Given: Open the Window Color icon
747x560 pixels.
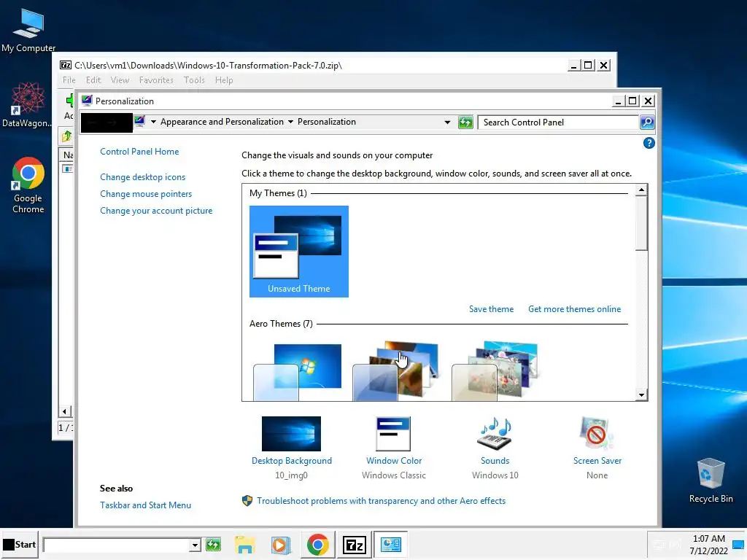Looking at the screenshot, I should [x=393, y=434].
